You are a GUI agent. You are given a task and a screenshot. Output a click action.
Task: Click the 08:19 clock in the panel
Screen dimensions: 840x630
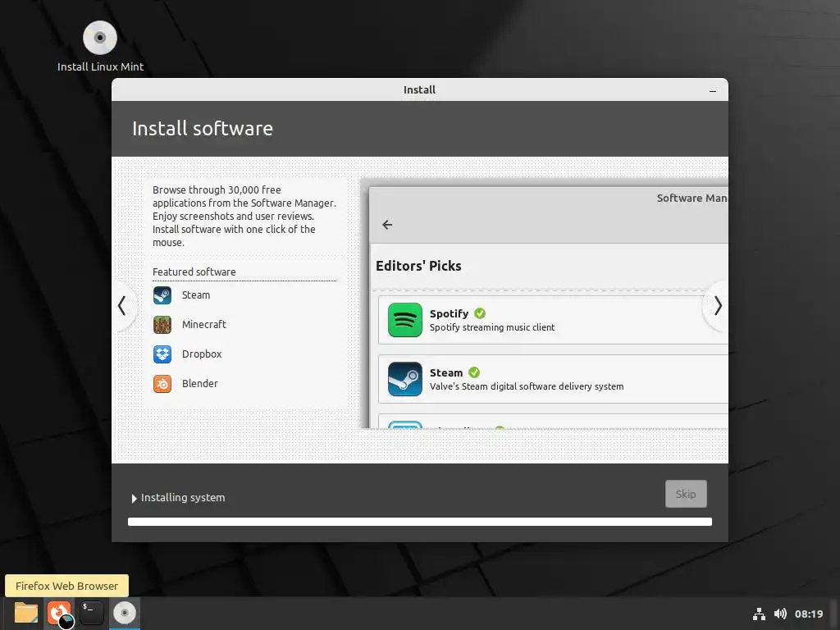tap(809, 614)
